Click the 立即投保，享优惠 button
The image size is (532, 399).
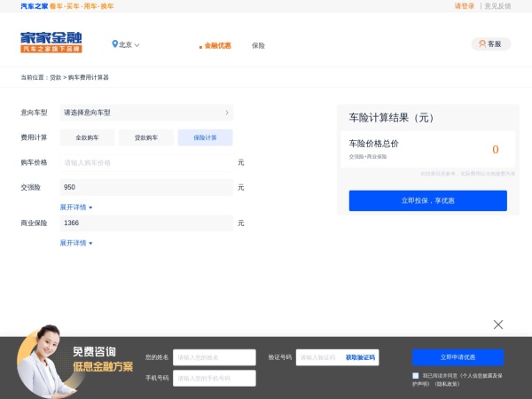pyautogui.click(x=427, y=201)
